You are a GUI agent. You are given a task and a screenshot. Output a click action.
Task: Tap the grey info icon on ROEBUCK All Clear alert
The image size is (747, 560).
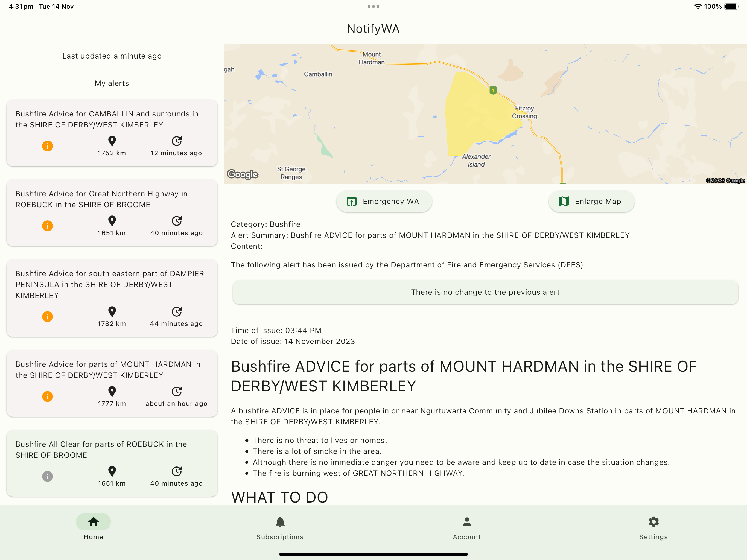point(47,476)
